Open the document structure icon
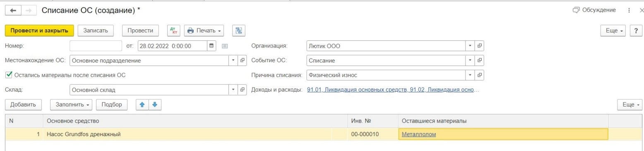This screenshot has width=644, height=151. coord(239,31)
